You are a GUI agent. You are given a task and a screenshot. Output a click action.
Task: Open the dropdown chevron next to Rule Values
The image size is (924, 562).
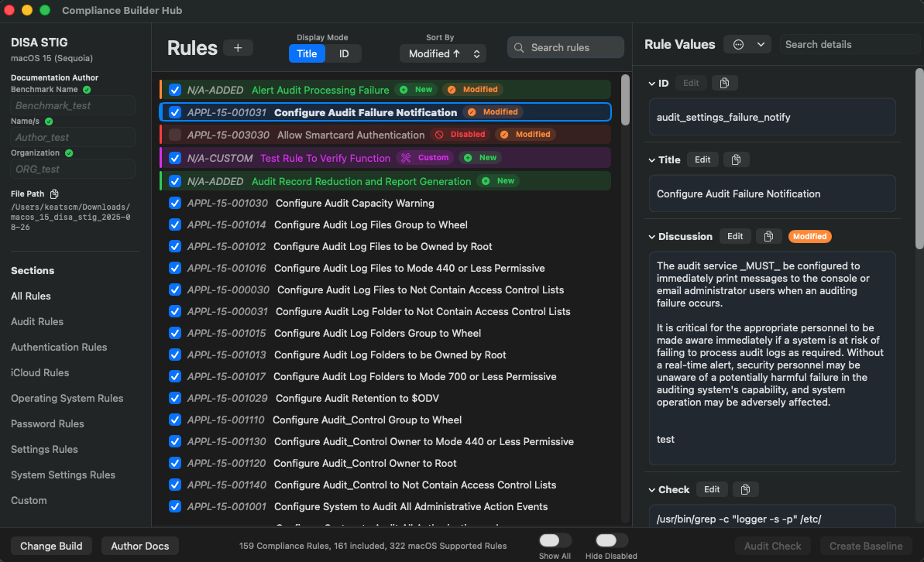coord(761,44)
